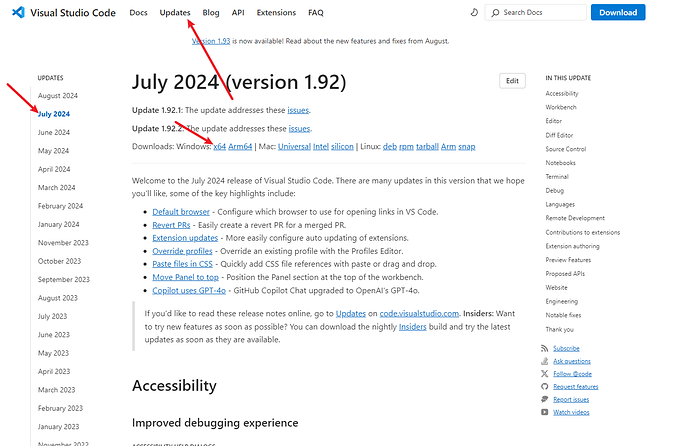Jump to the Source Control section
The width and height of the screenshot is (690, 446).
pos(566,148)
